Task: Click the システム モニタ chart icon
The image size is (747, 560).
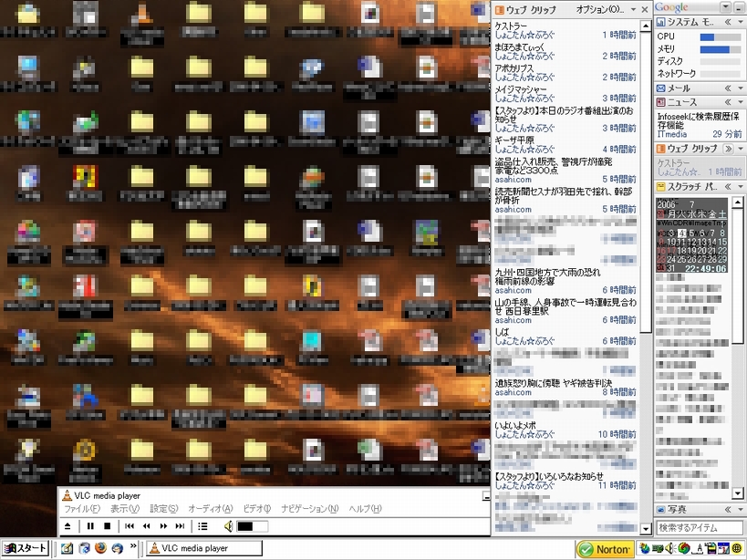Action: (x=660, y=22)
